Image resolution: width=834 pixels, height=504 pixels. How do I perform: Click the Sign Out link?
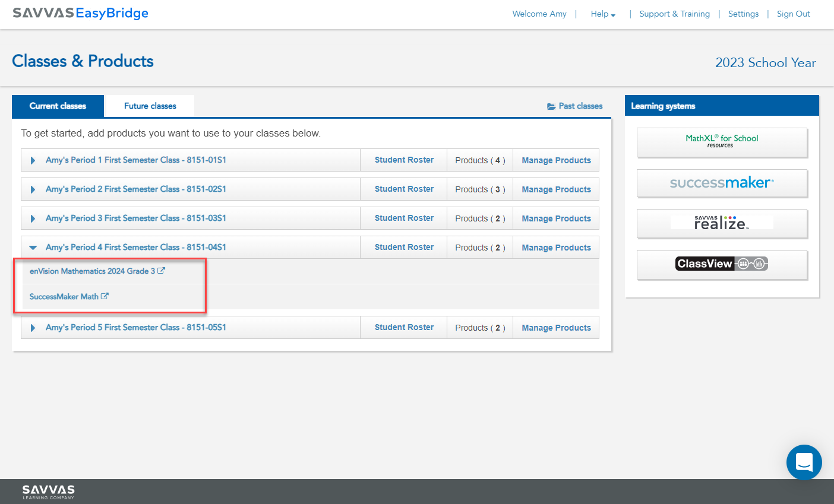pos(793,14)
